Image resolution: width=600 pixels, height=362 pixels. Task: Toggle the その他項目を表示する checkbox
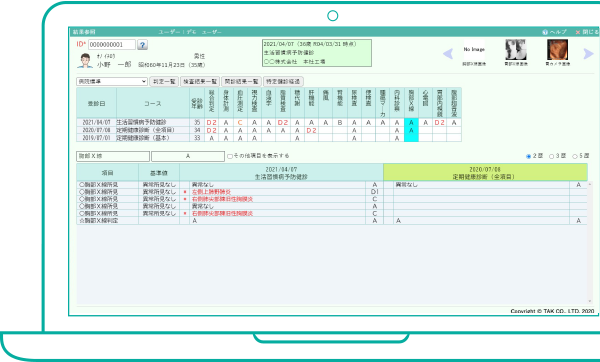tap(230, 156)
